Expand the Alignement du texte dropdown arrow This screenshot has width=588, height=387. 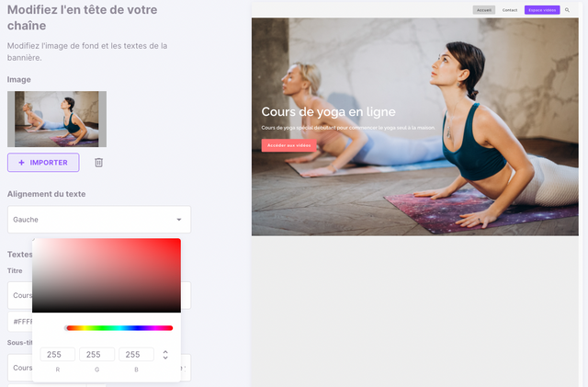pyautogui.click(x=179, y=220)
